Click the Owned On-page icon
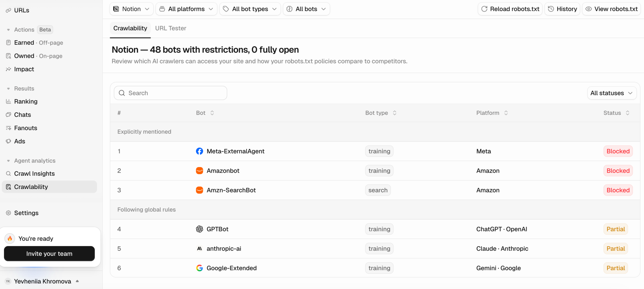This screenshot has width=644, height=289. coord(8,56)
